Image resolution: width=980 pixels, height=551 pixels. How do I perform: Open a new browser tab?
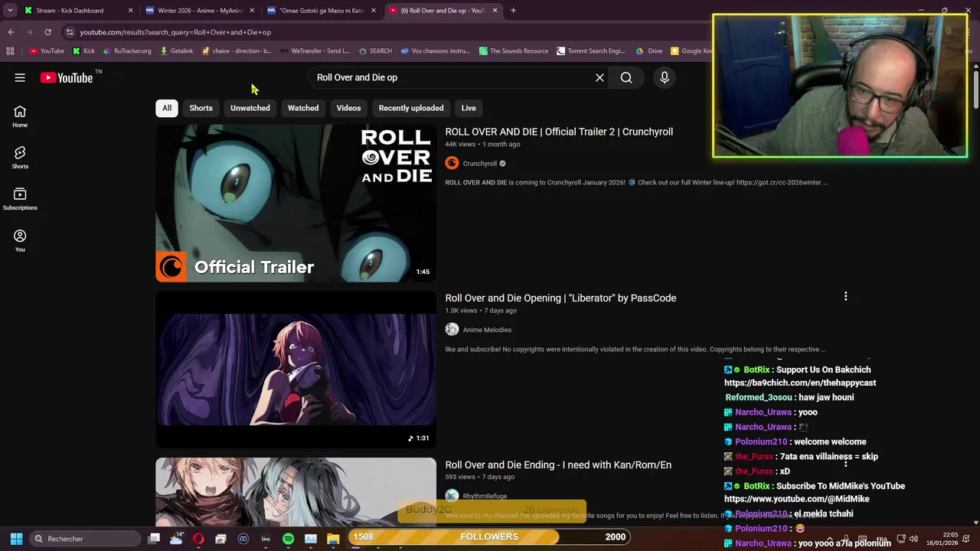pyautogui.click(x=513, y=11)
